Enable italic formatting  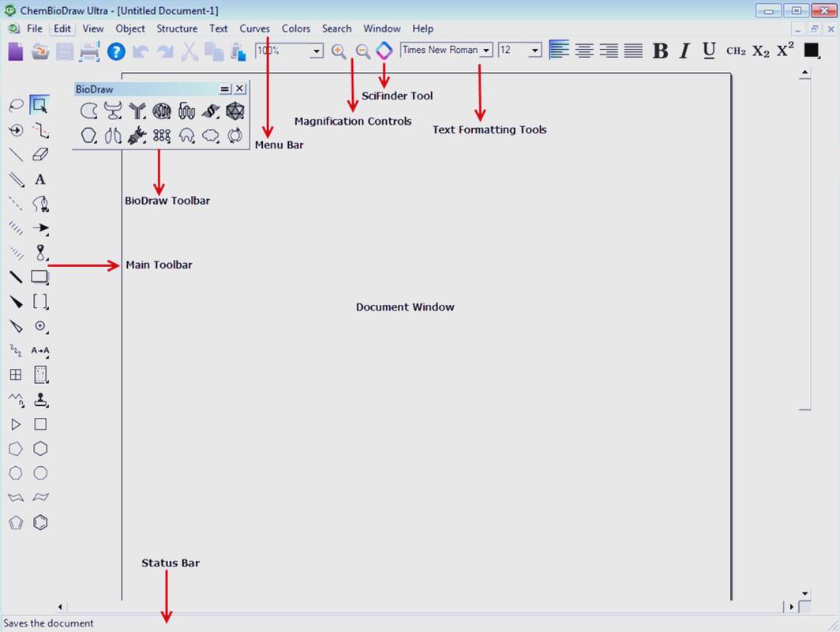tap(684, 50)
